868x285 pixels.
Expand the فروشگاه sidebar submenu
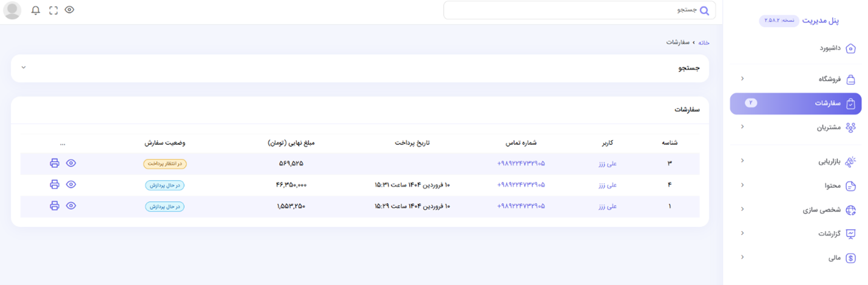[742, 79]
